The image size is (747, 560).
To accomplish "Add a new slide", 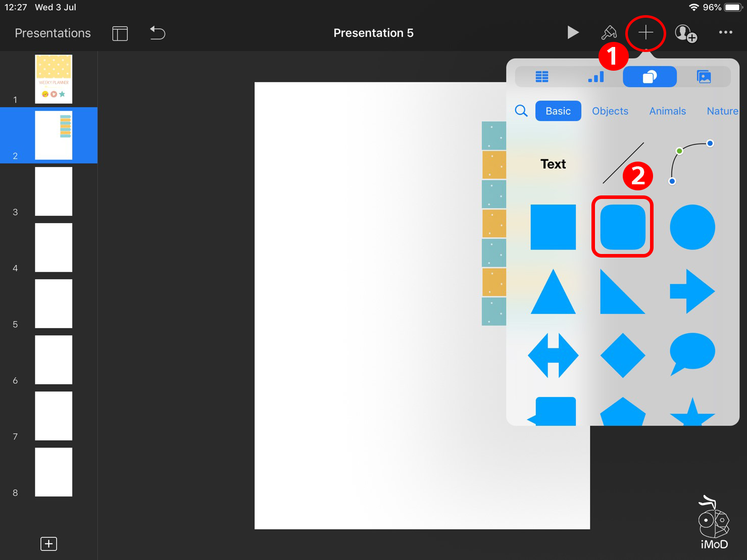I will pyautogui.click(x=48, y=544).
